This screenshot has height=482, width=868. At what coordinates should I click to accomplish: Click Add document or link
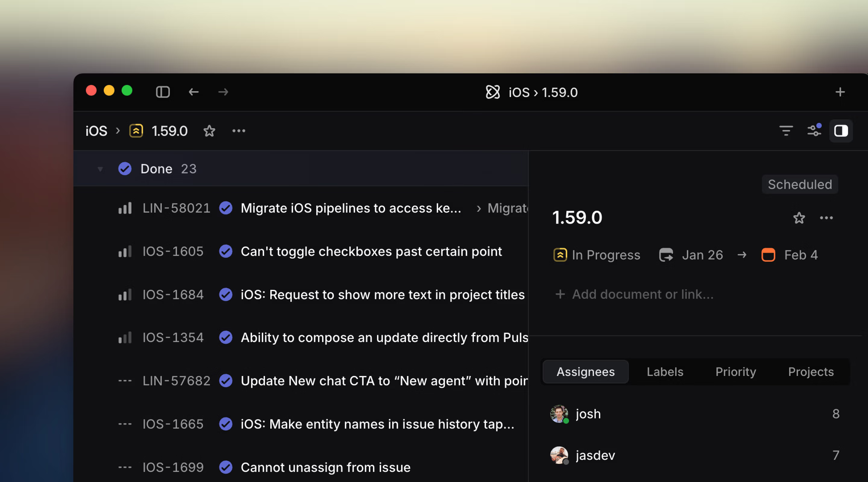click(x=634, y=294)
